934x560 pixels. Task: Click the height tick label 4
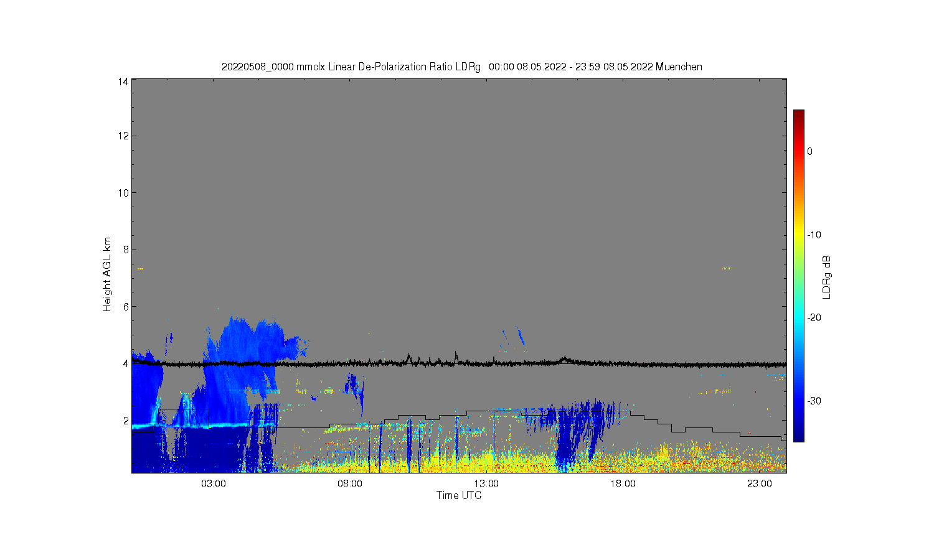[x=126, y=363]
